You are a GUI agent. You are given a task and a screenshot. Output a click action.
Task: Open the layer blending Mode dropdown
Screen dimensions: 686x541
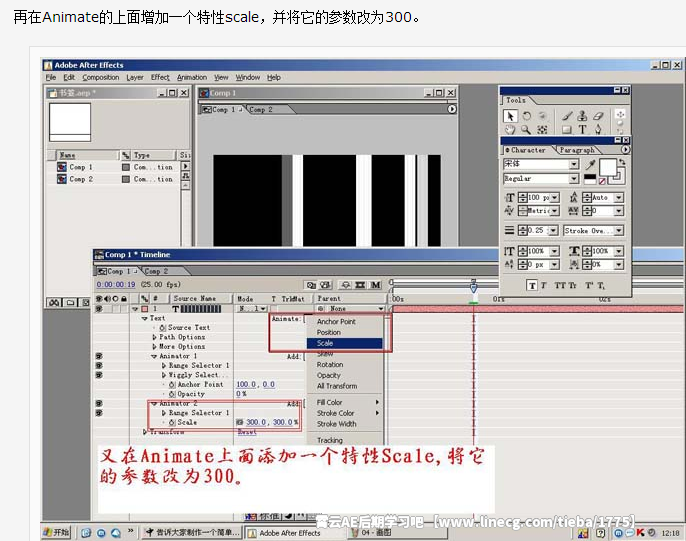click(252, 309)
